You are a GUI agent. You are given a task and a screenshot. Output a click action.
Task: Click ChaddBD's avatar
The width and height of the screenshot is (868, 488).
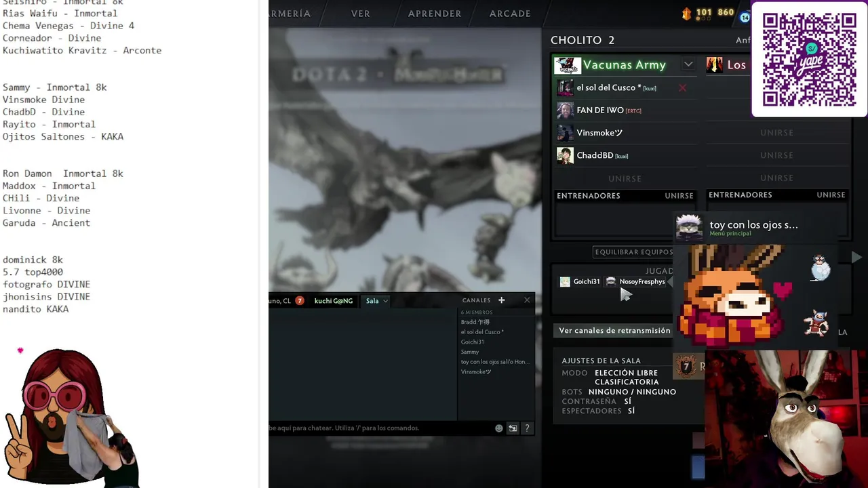(565, 155)
